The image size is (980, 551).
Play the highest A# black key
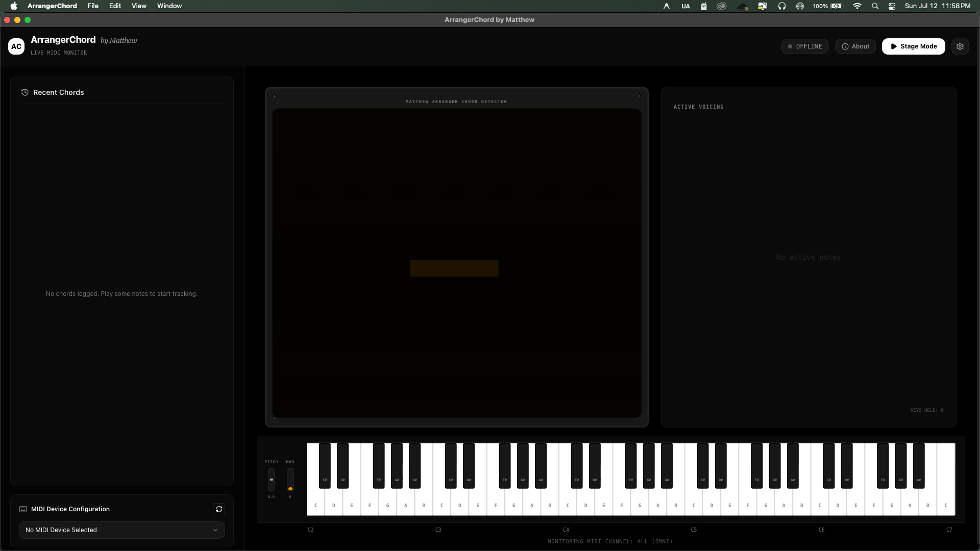(919, 465)
